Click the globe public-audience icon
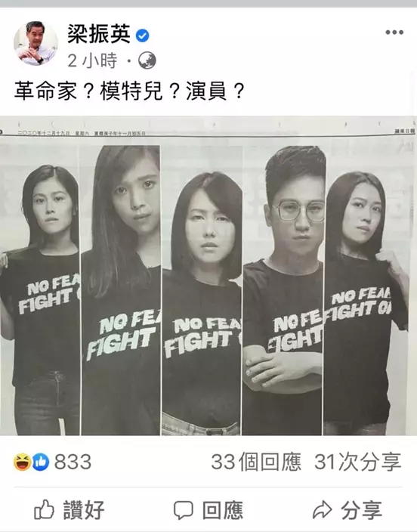Viewport: 417px width, 532px height. pyautogui.click(x=147, y=60)
